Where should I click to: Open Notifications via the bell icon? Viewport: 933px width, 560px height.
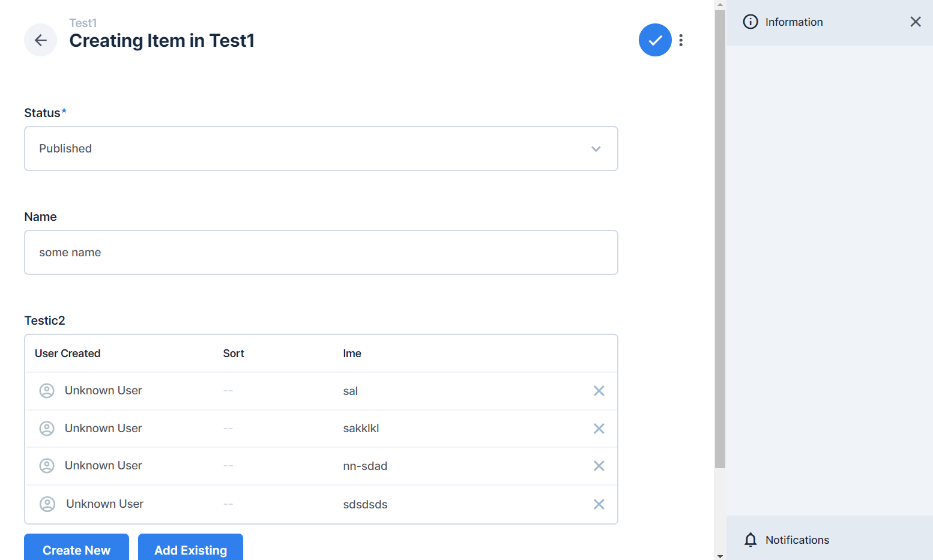coord(750,540)
